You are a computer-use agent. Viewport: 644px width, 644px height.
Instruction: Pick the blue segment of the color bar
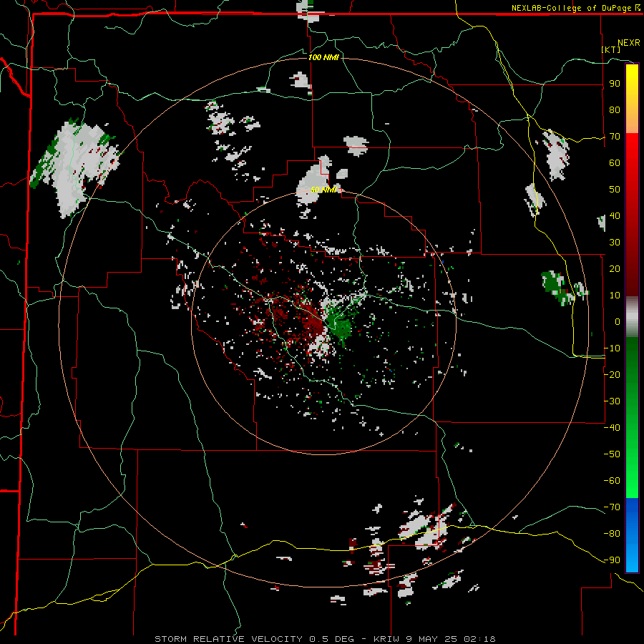click(632, 535)
